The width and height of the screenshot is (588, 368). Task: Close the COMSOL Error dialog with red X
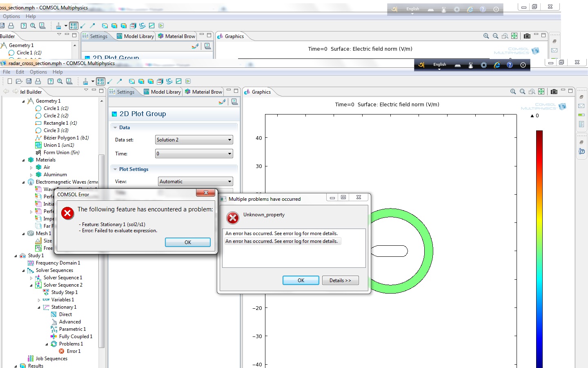coord(206,193)
